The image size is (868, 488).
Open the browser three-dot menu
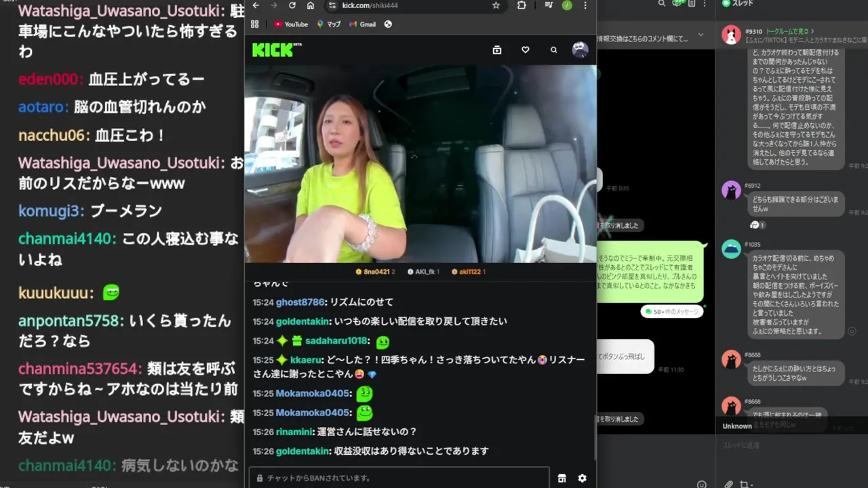(585, 5)
